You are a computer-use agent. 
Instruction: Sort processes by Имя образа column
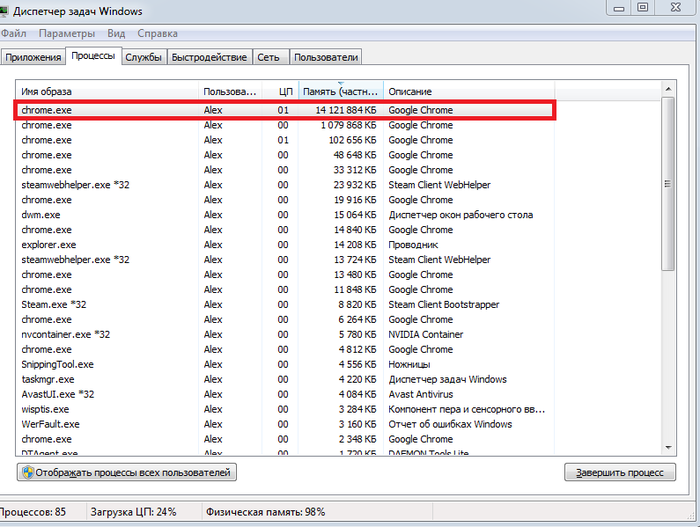108,92
